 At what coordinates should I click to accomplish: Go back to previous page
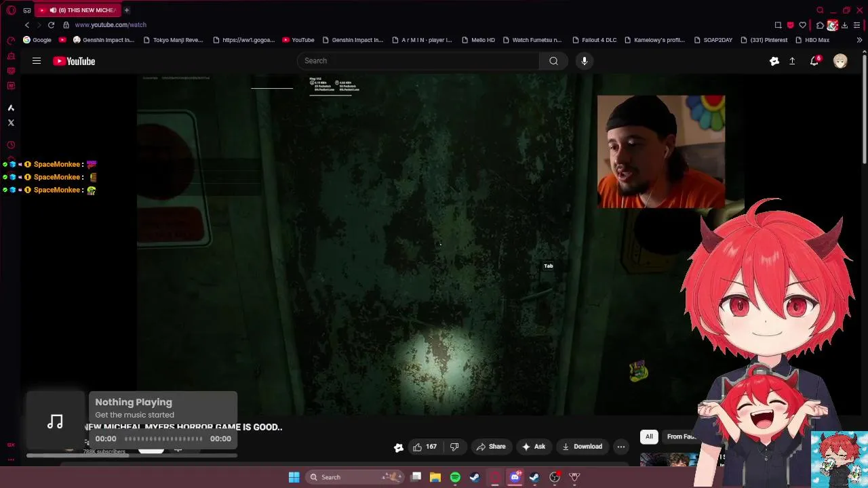pyautogui.click(x=27, y=25)
